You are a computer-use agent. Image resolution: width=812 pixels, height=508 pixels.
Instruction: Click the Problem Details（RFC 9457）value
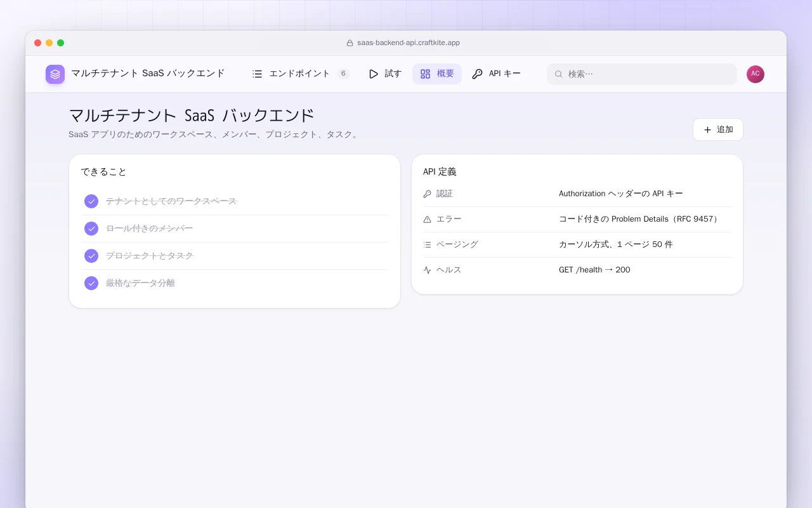pos(639,219)
